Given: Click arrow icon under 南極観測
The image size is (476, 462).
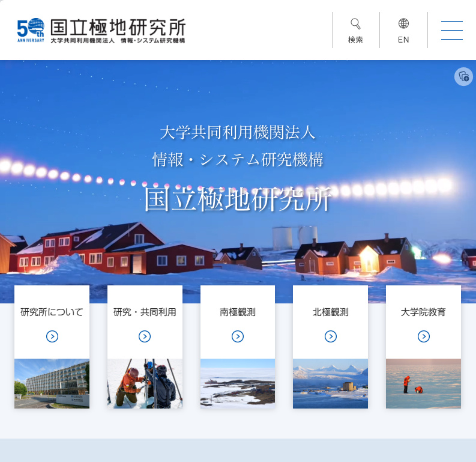Looking at the screenshot, I should tap(238, 336).
